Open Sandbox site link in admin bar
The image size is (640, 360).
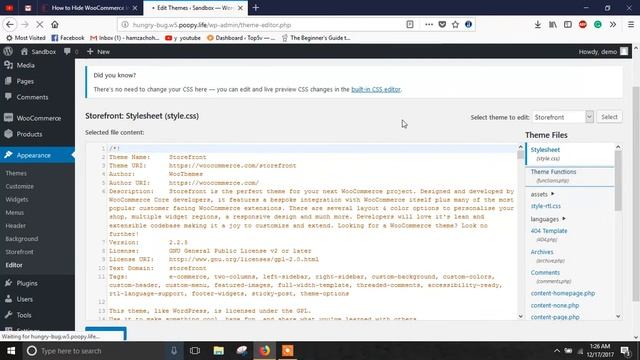(x=38, y=51)
